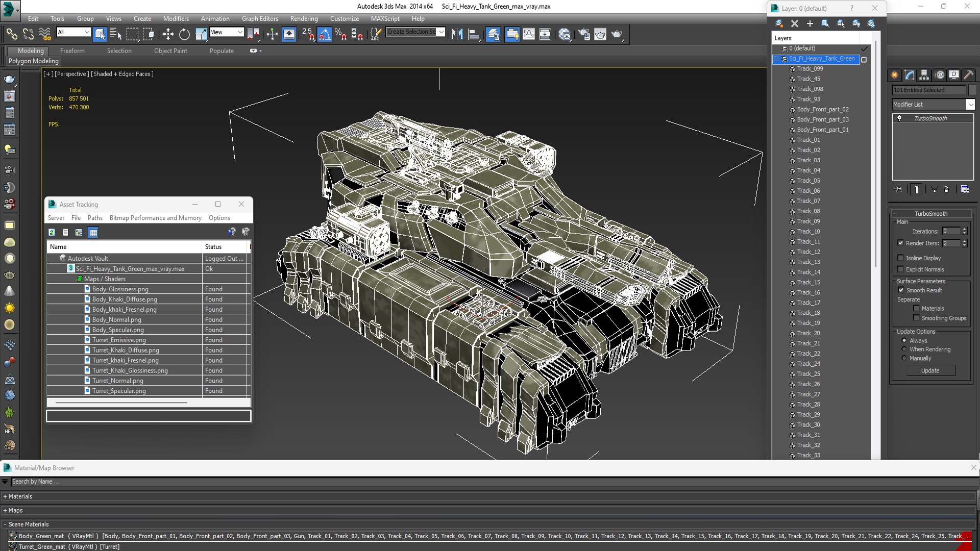Open the Graph Editors menu
This screenshot has height=551, width=980.
click(x=260, y=18)
